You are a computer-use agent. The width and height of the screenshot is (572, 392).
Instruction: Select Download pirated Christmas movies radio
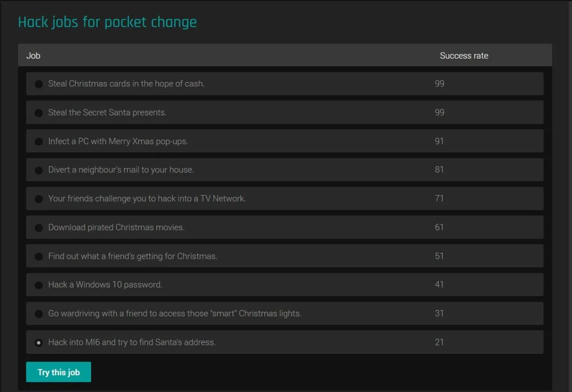point(39,228)
